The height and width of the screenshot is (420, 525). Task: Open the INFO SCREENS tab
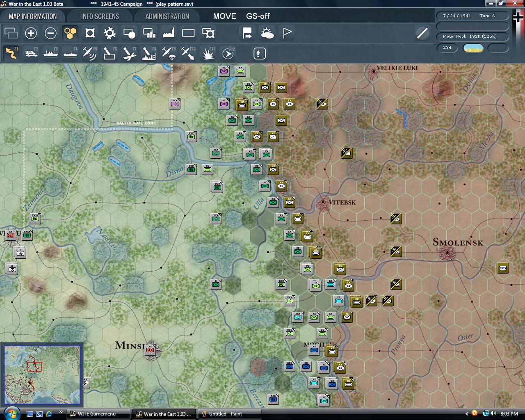click(x=100, y=16)
